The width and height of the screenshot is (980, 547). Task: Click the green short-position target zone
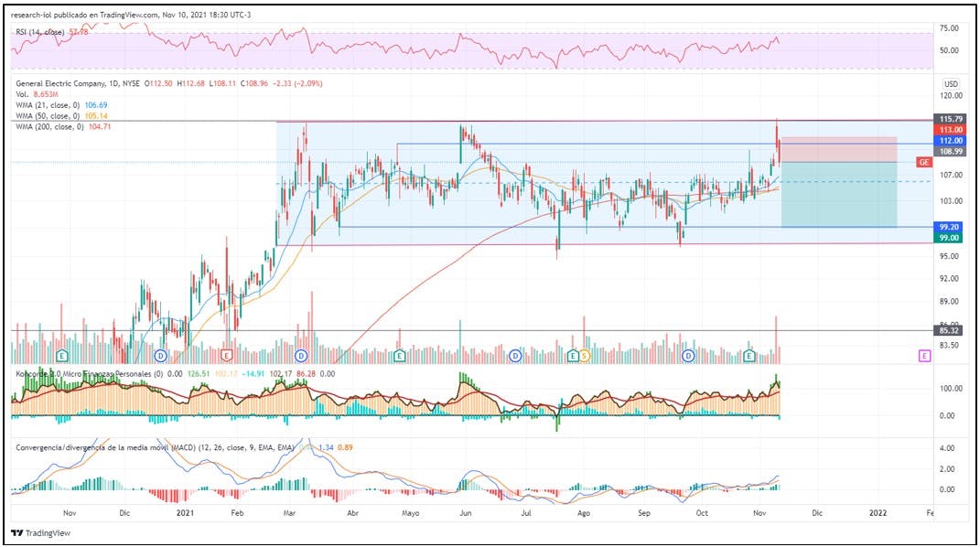(839, 195)
